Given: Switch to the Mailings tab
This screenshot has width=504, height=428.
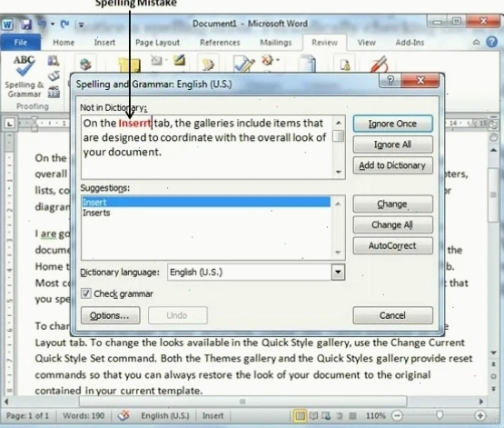Looking at the screenshot, I should tap(276, 43).
